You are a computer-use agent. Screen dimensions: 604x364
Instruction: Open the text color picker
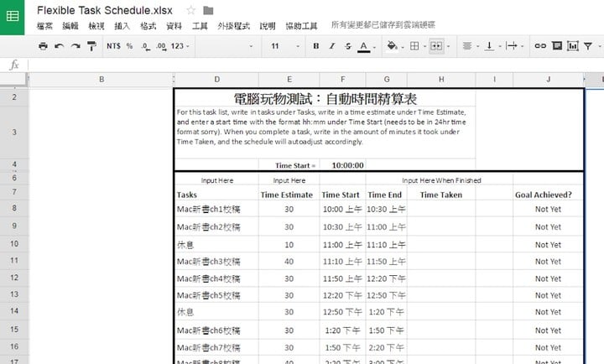coord(363,47)
